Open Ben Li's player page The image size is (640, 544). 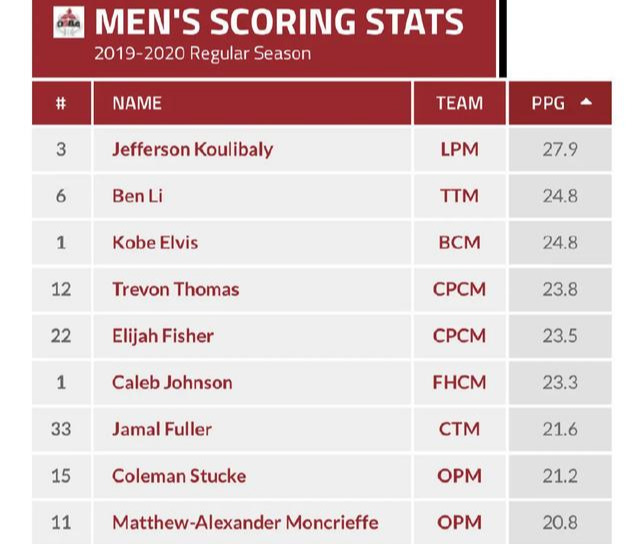coord(137,196)
